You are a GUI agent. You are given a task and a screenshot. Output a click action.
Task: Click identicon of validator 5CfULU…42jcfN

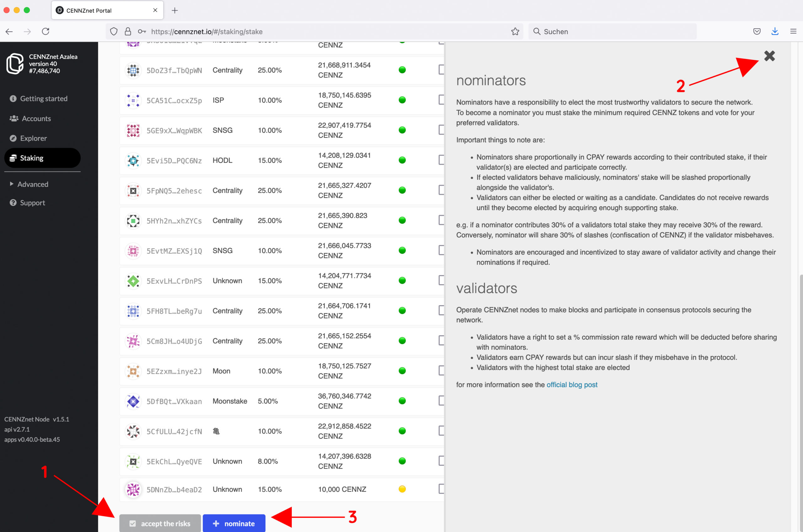click(x=133, y=431)
